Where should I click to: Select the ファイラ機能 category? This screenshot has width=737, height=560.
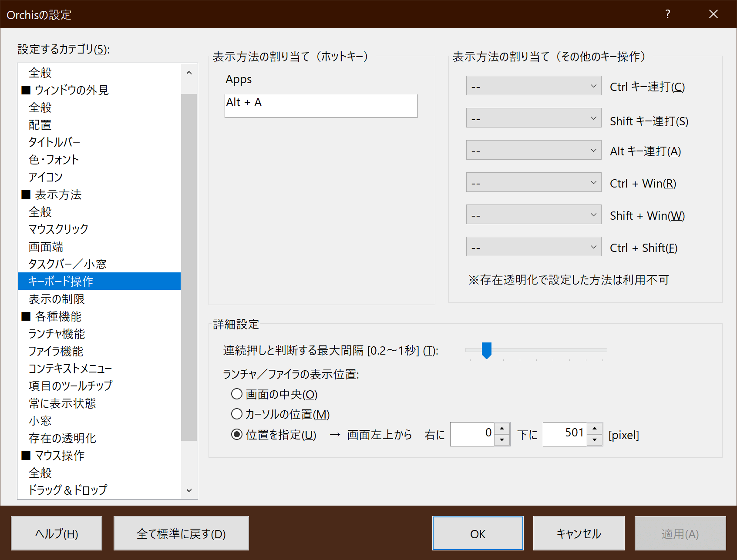point(99,351)
